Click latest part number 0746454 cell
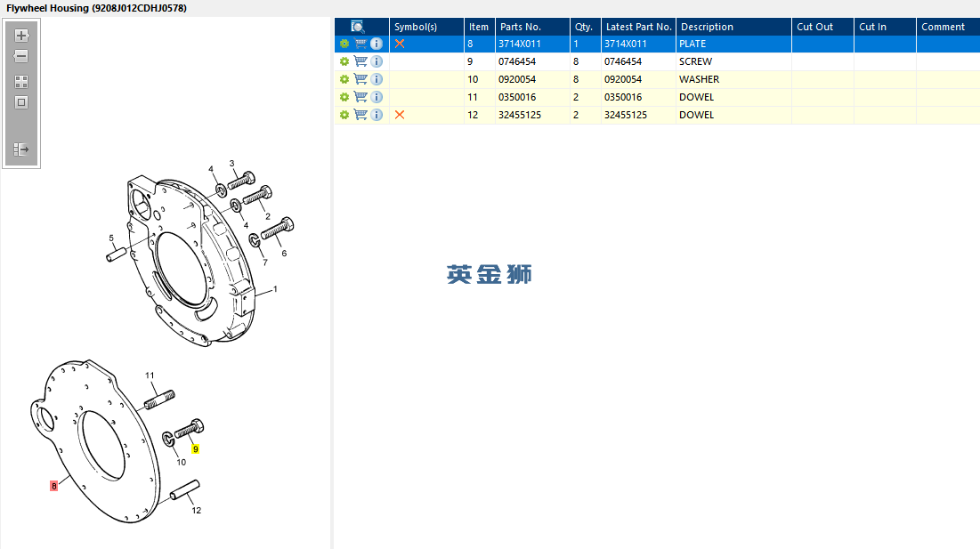This screenshot has width=980, height=549. (639, 61)
